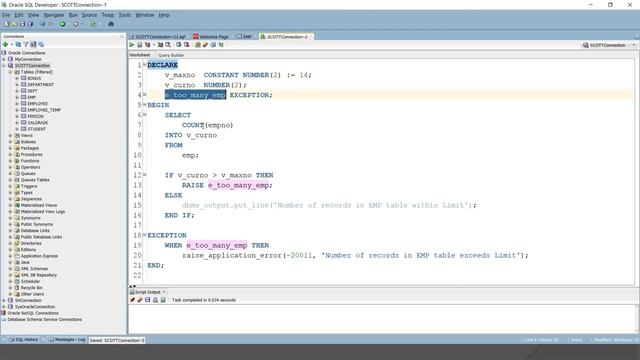Click the RAISE statement on line 13
The image size is (640, 360).
[x=227, y=185]
